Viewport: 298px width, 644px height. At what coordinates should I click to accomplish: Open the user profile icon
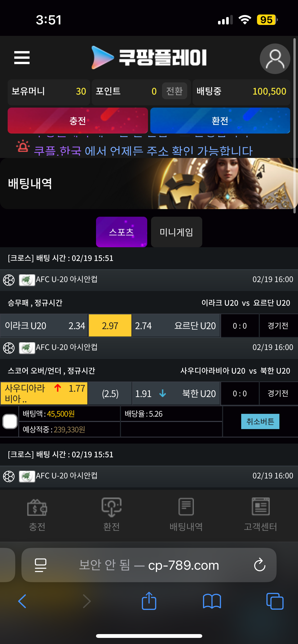[275, 59]
